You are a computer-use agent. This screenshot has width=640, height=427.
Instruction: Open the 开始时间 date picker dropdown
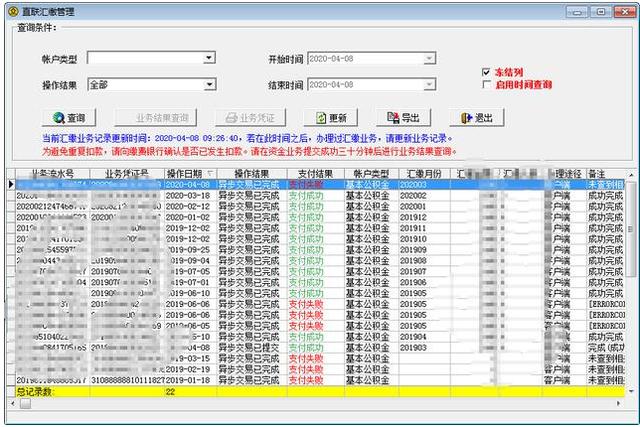pos(429,58)
